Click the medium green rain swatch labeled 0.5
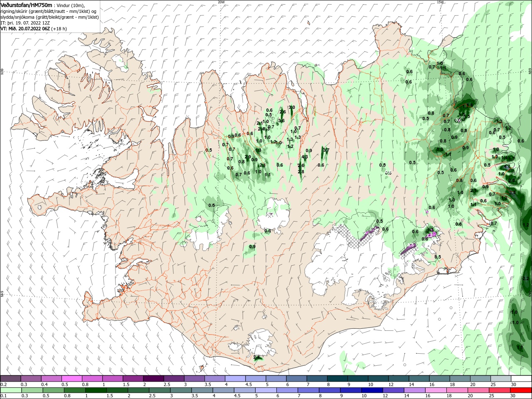This screenshot has width=532, height=399. point(53,390)
